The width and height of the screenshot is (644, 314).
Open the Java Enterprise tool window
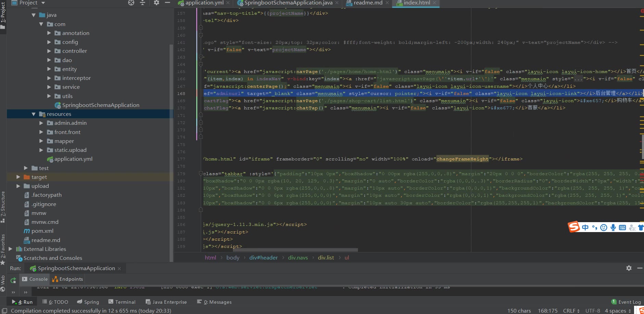166,302
